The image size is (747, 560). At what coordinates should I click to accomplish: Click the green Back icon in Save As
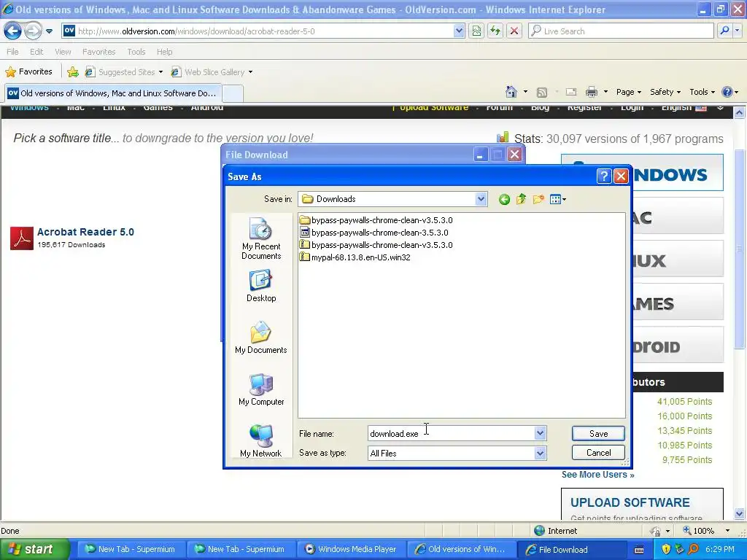coord(504,200)
